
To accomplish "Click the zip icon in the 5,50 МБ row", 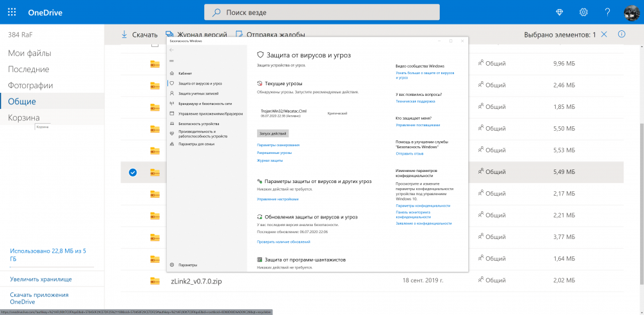I will pyautogui.click(x=155, y=129).
